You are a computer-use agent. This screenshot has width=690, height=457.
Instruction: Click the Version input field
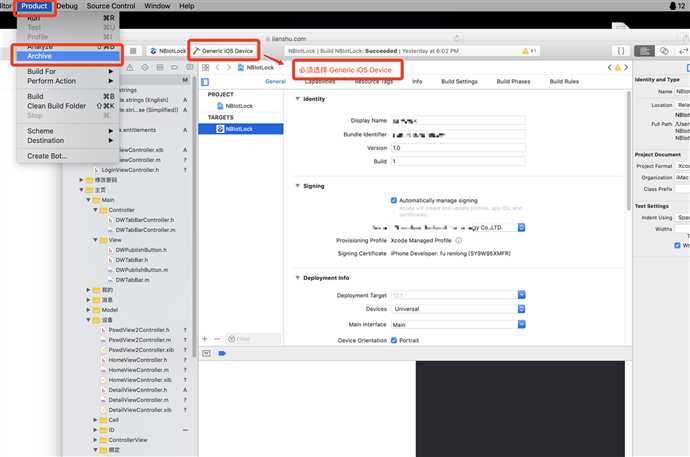[458, 148]
